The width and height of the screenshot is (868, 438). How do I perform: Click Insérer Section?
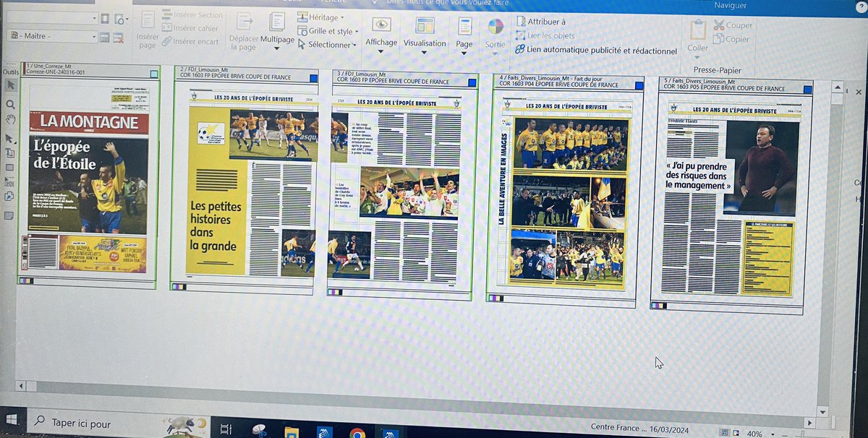point(192,14)
